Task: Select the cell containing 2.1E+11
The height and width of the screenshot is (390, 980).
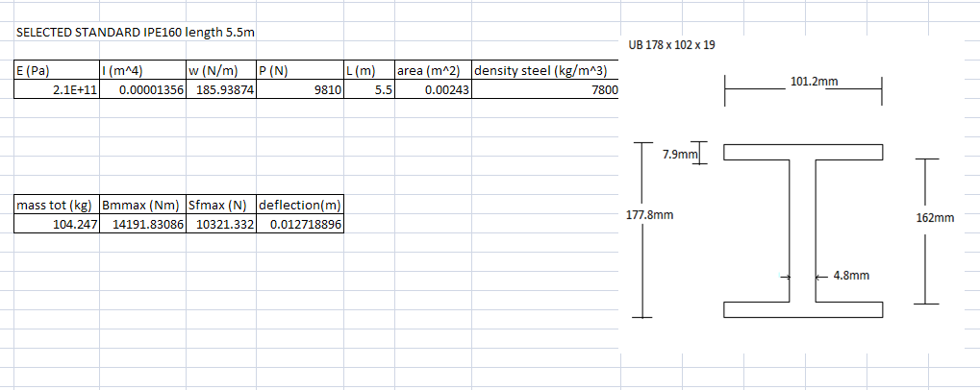Action: (57, 90)
